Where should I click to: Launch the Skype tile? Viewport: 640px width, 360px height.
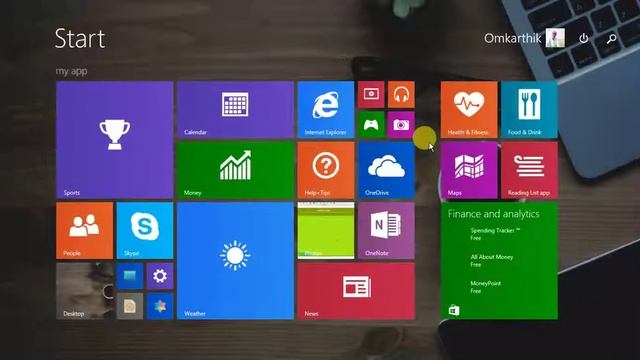tap(145, 231)
